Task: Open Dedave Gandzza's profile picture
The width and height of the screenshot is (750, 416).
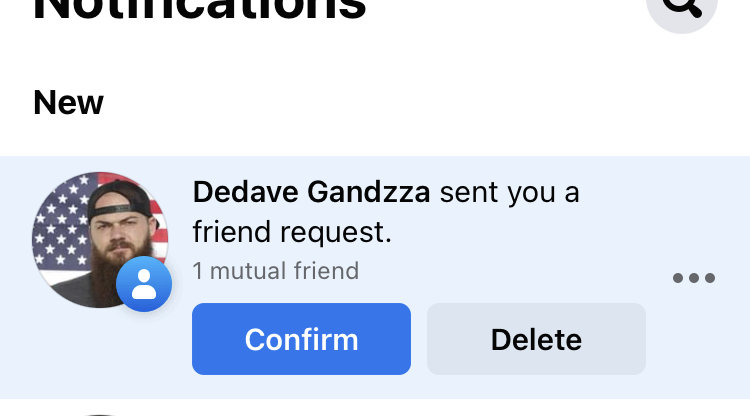Action: tap(100, 240)
